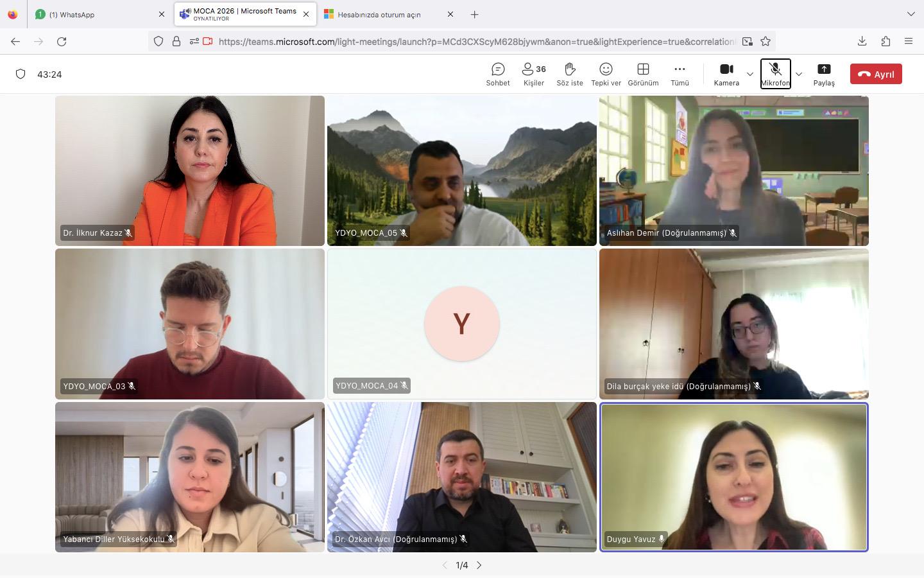This screenshot has width=924, height=578.
Task: Open the Sohbet chat panel
Action: tap(497, 74)
